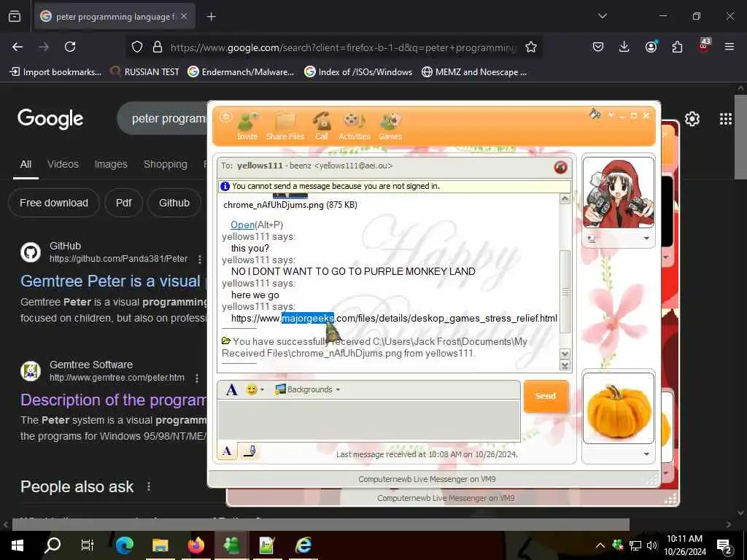The height and width of the screenshot is (560, 747).
Task: Open the MEMZ and Noescape bookmark
Action: coord(474,72)
